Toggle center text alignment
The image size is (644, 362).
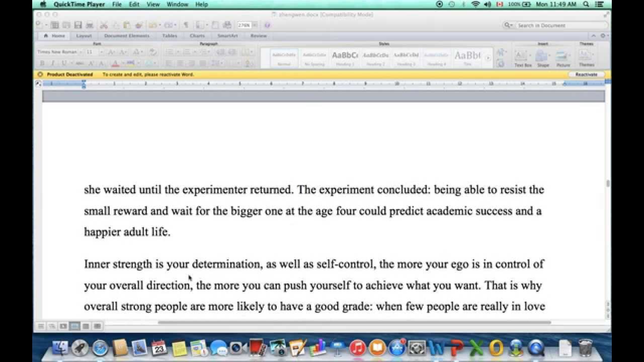[181, 63]
